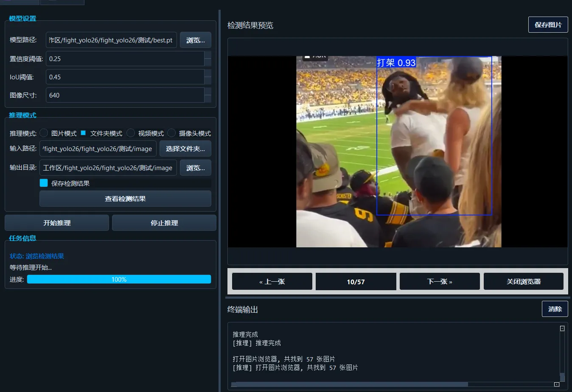The height and width of the screenshot is (392, 572).
Task: Increase the IoU阈值 value with its up arrow
Action: 207,73
